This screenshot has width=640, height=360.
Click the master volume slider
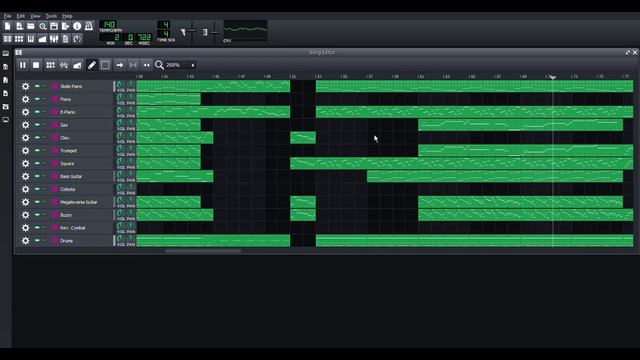[x=192, y=31]
